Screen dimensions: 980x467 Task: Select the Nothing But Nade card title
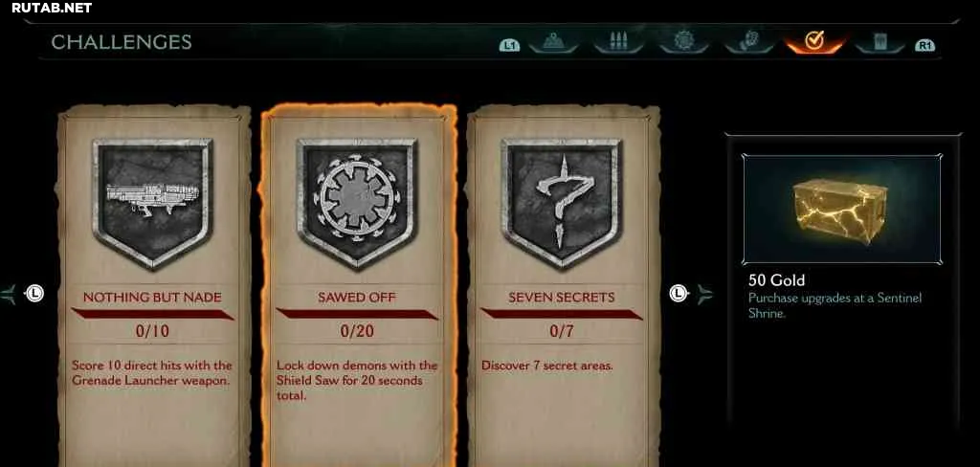[152, 298]
